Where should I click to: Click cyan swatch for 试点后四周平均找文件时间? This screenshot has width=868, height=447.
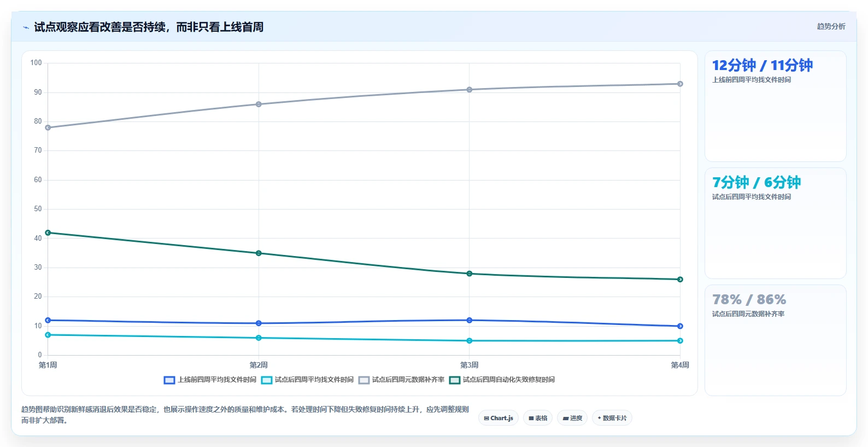pos(267,380)
